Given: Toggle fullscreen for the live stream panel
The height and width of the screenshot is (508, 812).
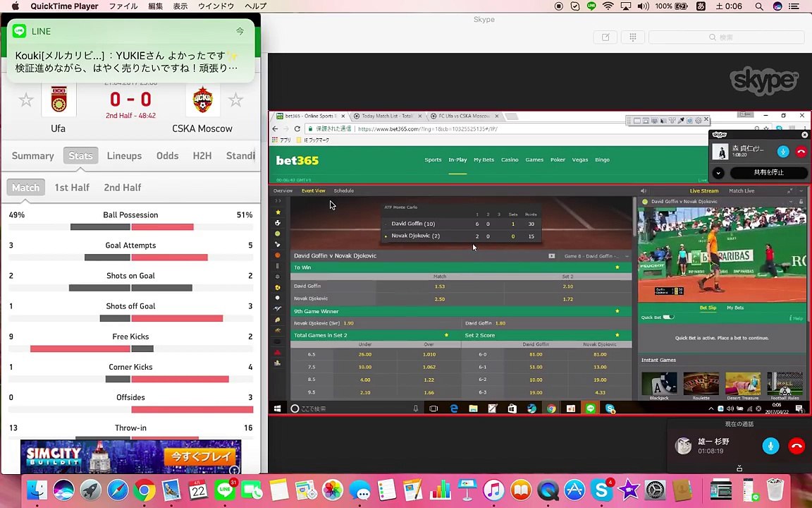Looking at the screenshot, I should point(790,190).
